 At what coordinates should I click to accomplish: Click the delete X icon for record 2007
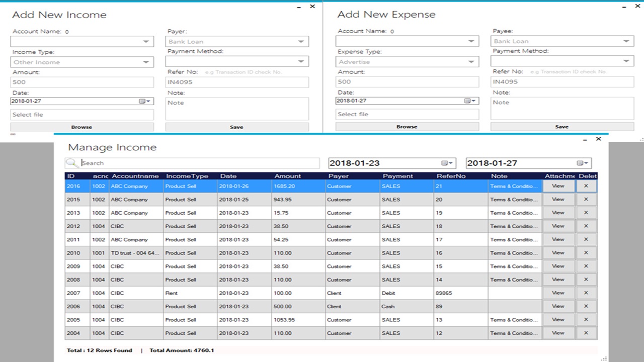point(586,293)
